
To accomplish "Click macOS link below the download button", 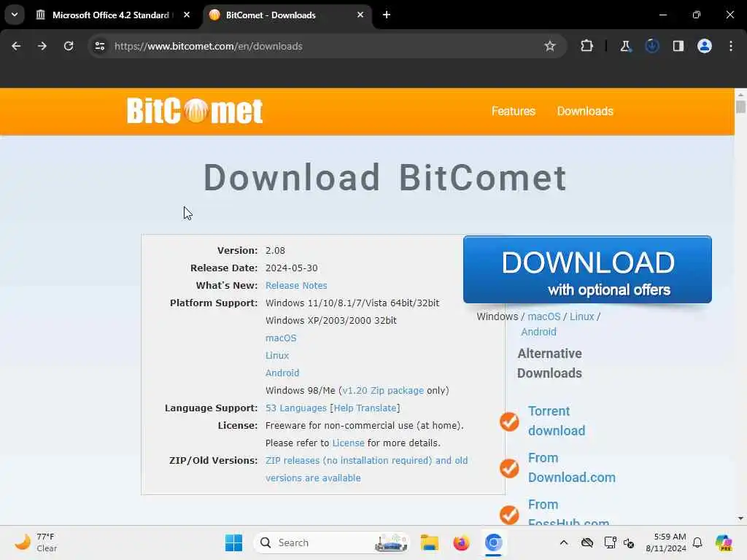I will [543, 316].
